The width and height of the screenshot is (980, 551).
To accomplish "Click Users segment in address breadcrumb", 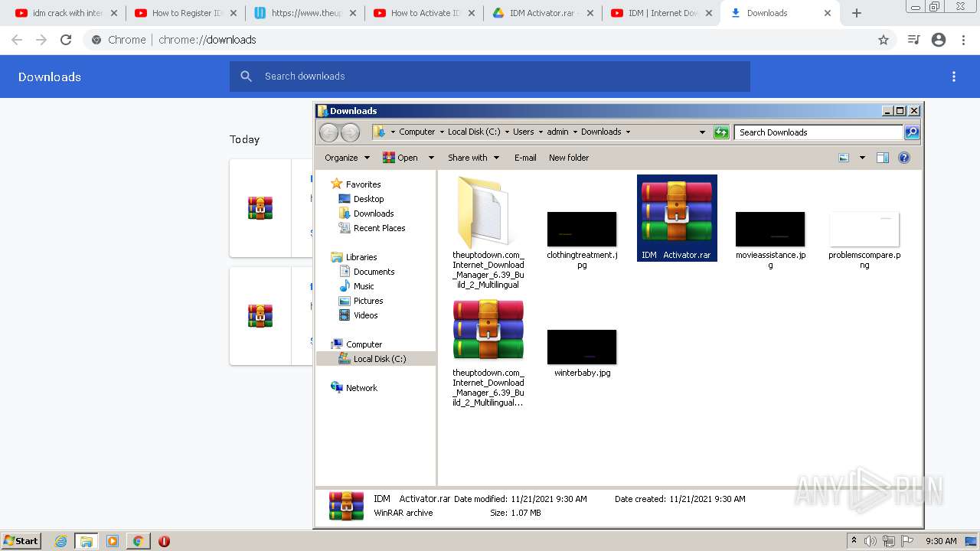I will tap(524, 132).
